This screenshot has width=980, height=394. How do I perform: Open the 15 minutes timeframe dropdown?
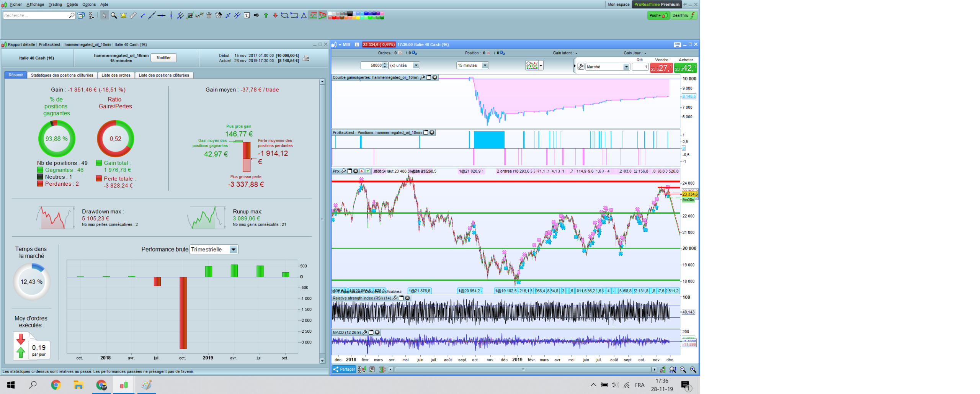485,65
